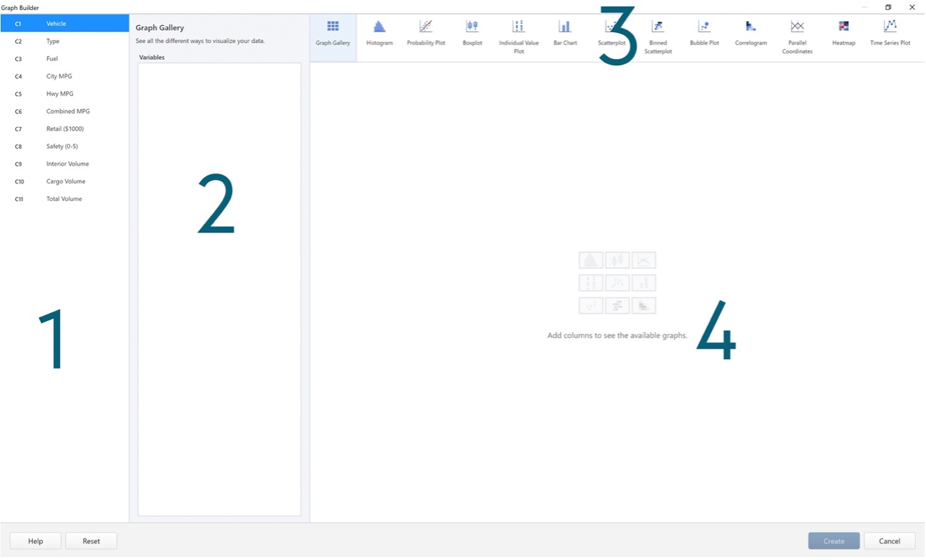926x560 pixels.
Task: Select the Bubble Plot graph icon
Action: tap(704, 33)
